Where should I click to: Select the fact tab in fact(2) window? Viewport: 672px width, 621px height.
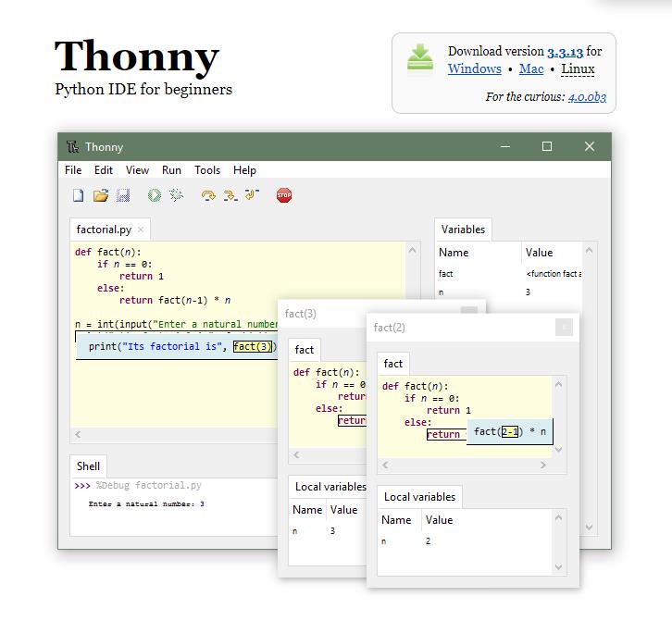coord(393,364)
